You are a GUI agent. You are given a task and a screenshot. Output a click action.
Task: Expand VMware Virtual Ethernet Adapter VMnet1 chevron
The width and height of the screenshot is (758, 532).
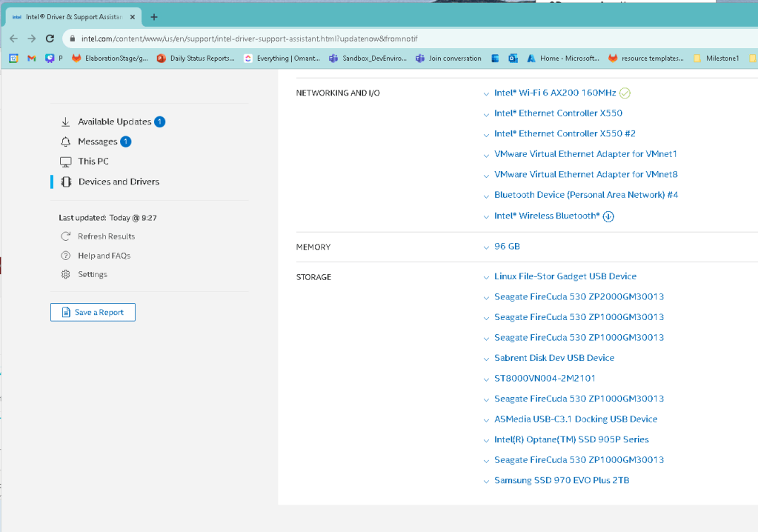tap(486, 155)
